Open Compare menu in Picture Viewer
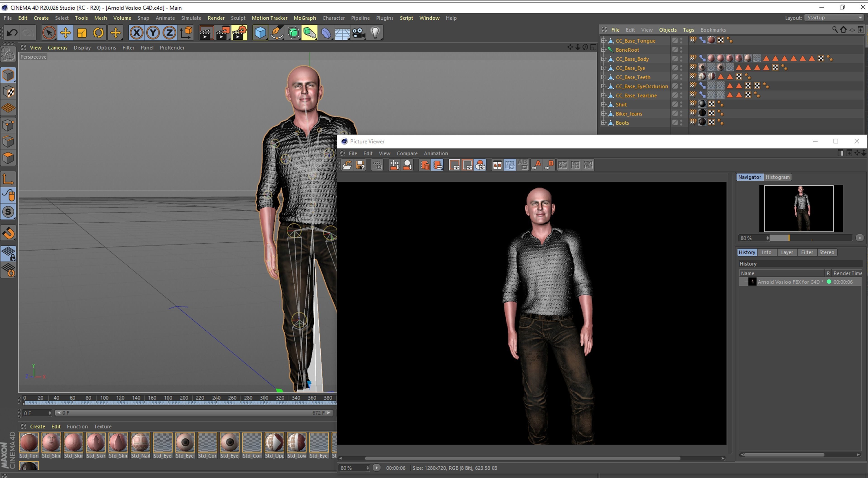 click(407, 153)
